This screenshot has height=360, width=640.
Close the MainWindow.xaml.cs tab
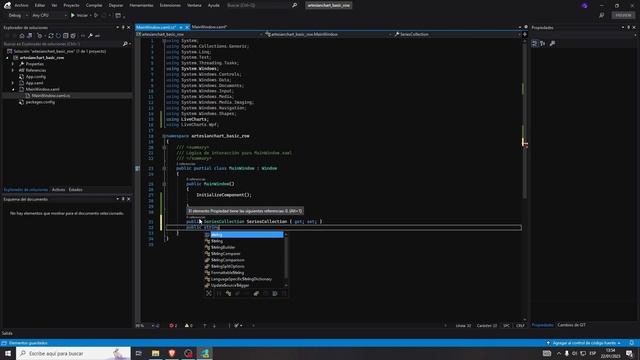pyautogui.click(x=187, y=27)
